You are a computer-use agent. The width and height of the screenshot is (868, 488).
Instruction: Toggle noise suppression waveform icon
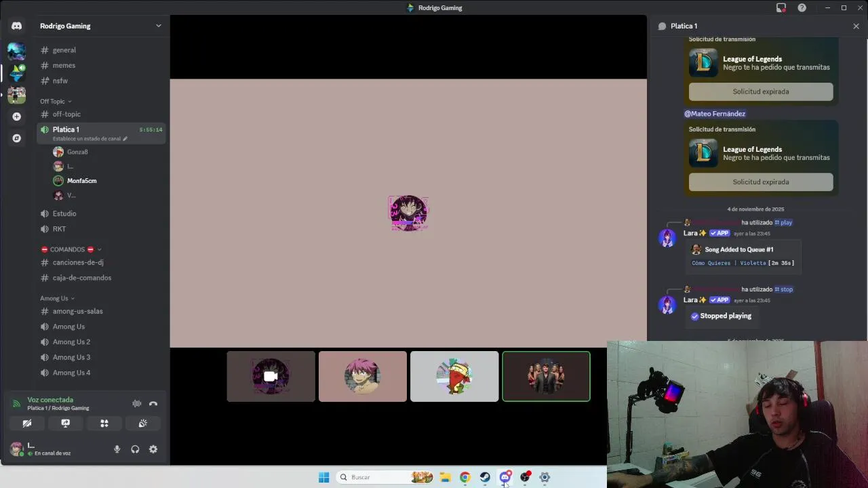[x=137, y=403]
